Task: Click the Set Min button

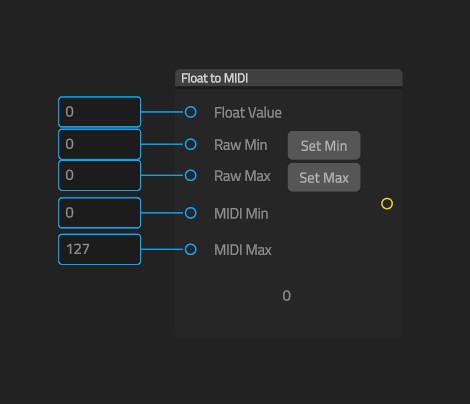Action: (324, 145)
